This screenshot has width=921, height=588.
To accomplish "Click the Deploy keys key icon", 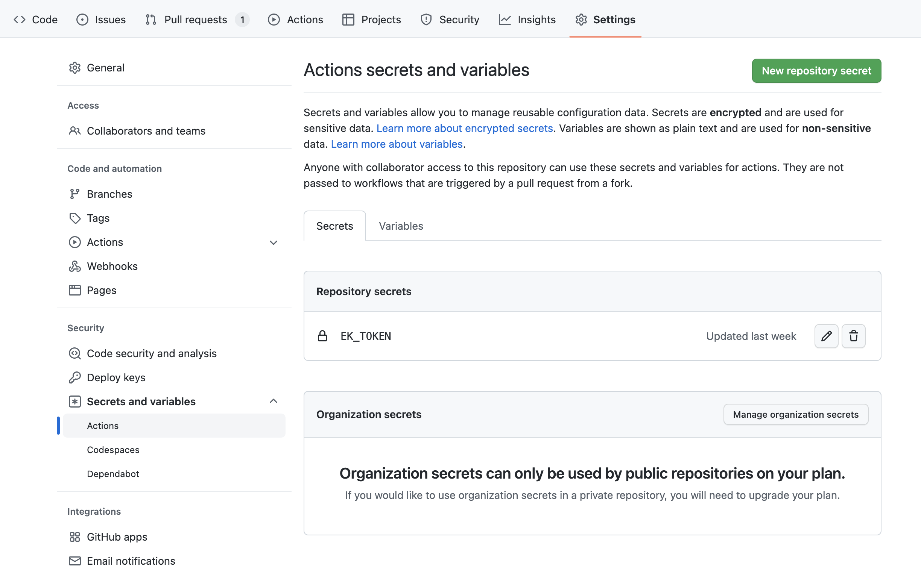I will click(74, 377).
